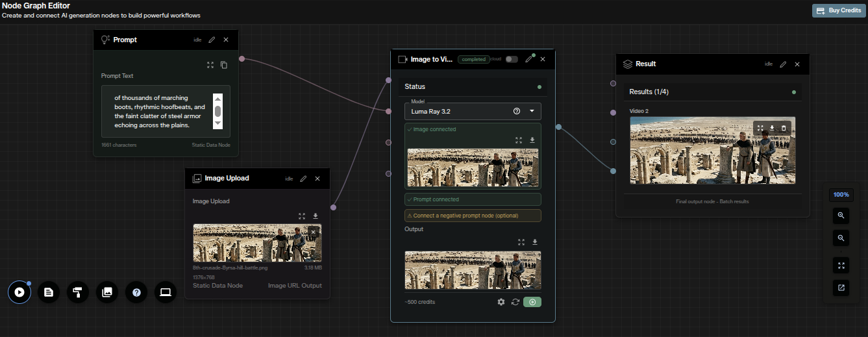Click the Image to Video node output port

coord(558,127)
